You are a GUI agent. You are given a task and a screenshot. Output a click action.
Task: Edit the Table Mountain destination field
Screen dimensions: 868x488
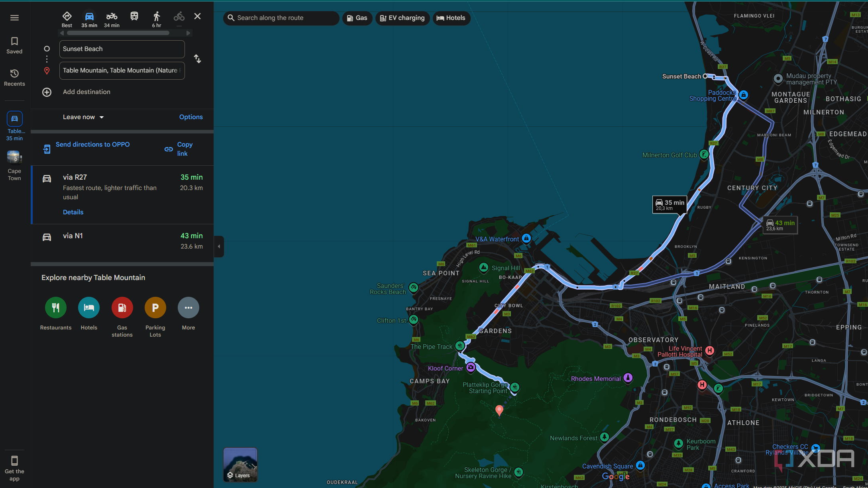(122, 71)
